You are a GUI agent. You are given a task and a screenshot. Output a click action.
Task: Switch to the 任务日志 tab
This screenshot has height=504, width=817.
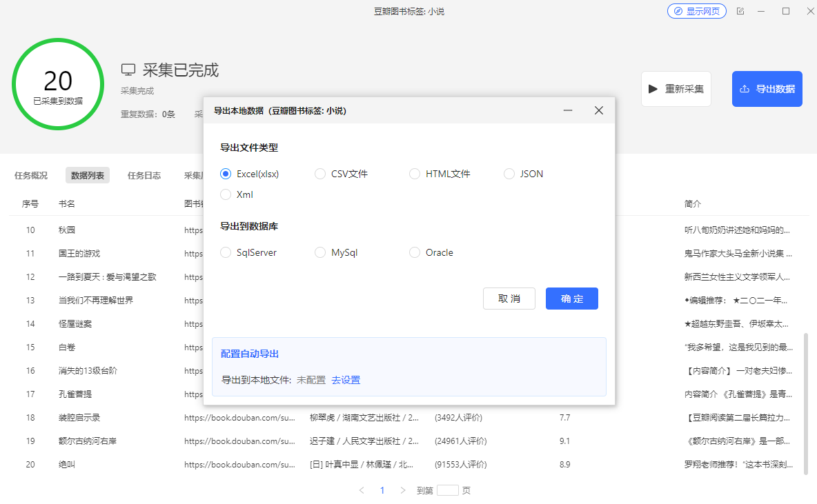(x=144, y=175)
